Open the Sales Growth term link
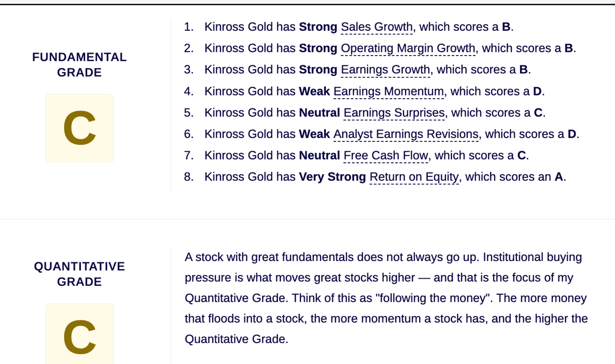Viewport: 615px width, 364px height. [377, 27]
